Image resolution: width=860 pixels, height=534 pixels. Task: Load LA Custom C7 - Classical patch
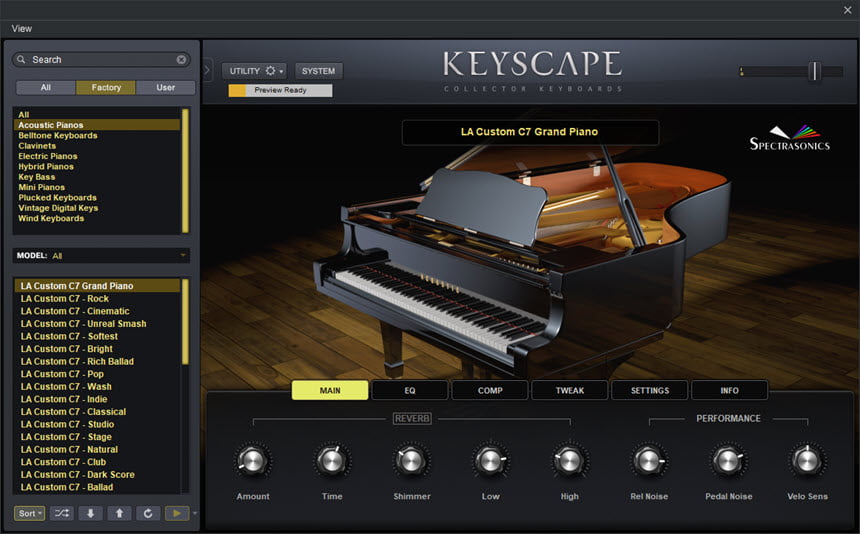[97, 412]
